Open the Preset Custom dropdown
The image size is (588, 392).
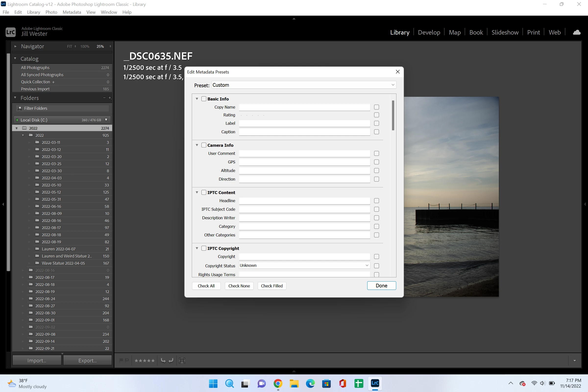[304, 85]
